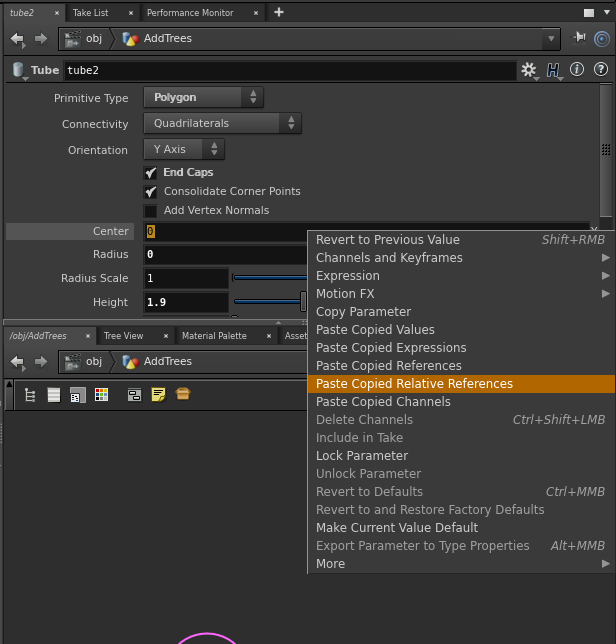
Task: Open the path history dropdown arrow
Action: (551, 39)
